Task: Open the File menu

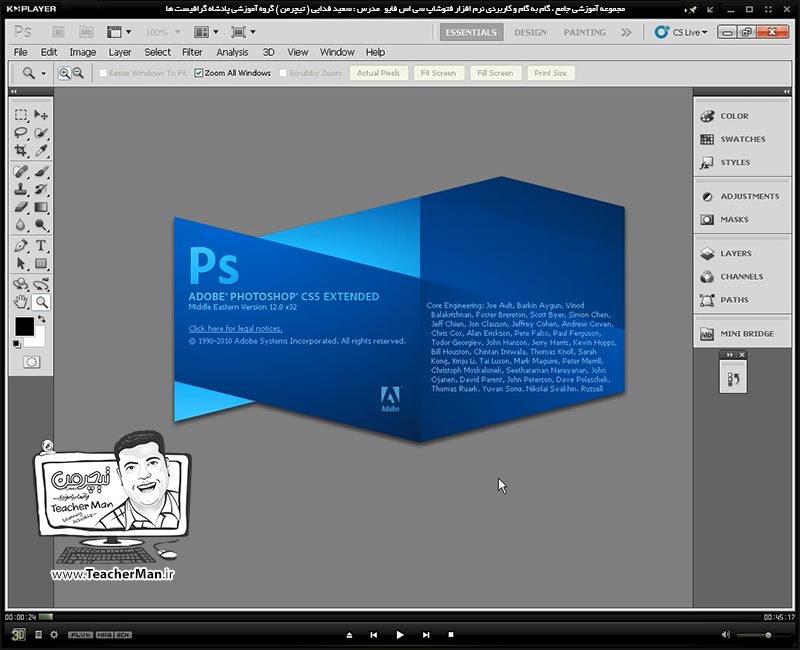Action: tap(20, 52)
